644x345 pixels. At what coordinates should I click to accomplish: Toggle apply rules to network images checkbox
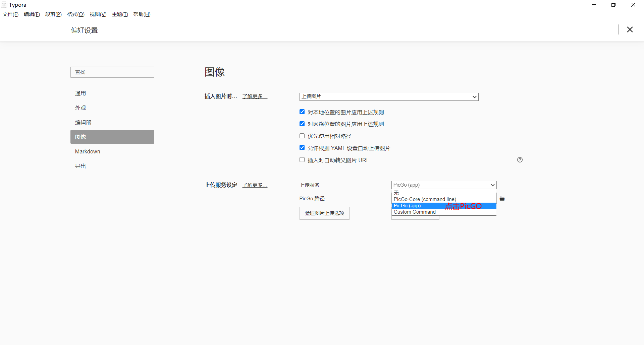(302, 124)
